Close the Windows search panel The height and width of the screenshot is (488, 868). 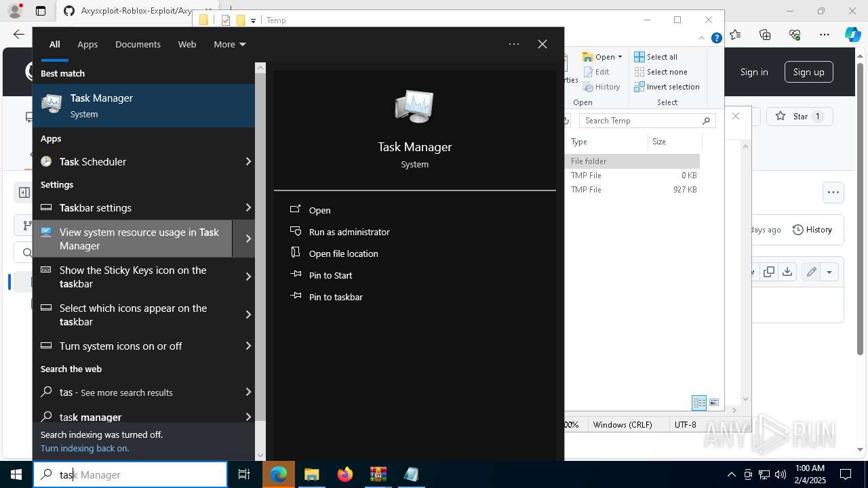542,44
